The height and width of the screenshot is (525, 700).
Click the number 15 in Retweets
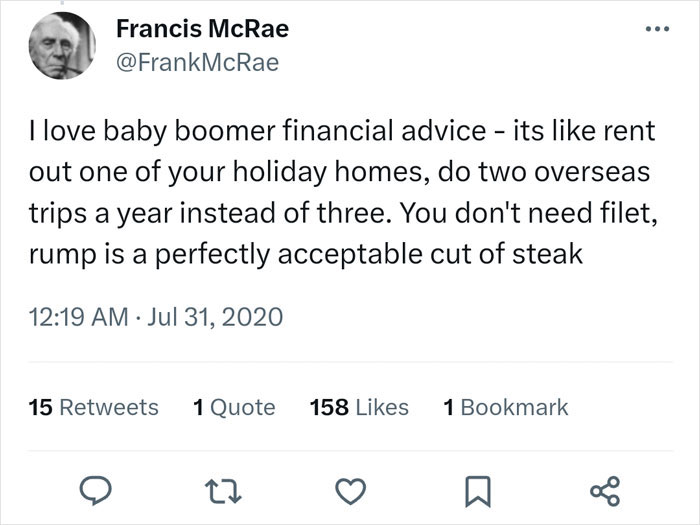[41, 407]
